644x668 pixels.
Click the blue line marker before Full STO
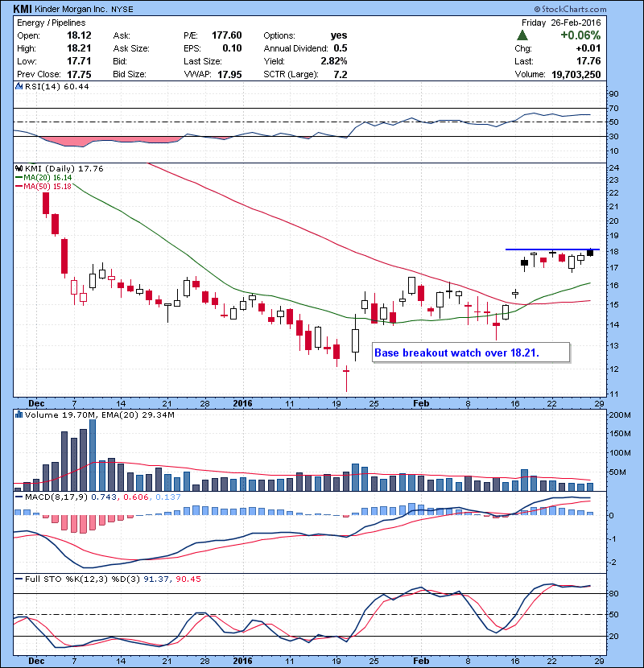(x=19, y=579)
